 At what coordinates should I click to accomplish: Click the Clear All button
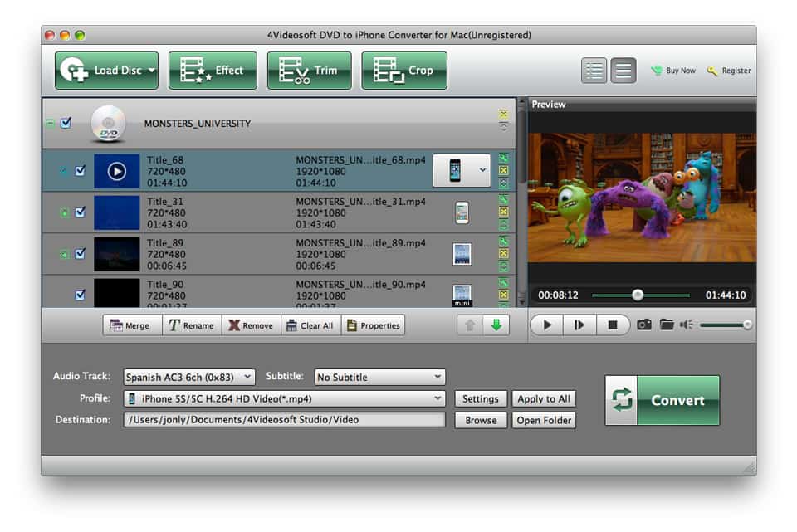point(311,325)
